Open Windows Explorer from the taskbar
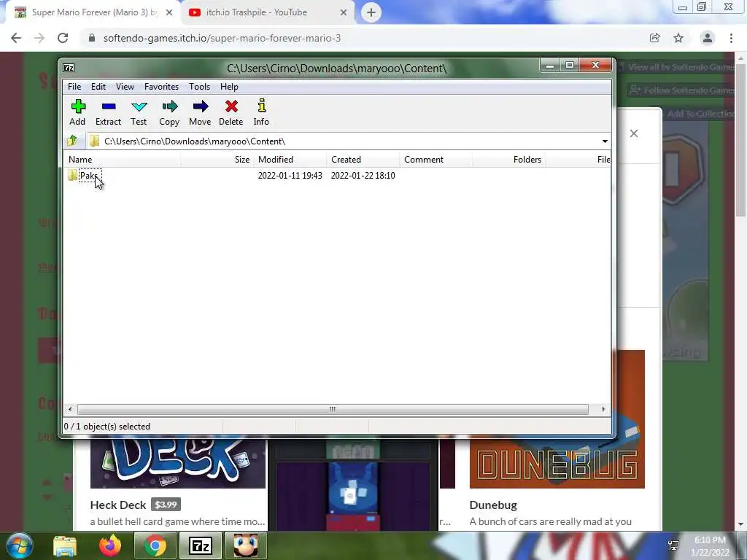This screenshot has height=560, width=747. [x=65, y=545]
